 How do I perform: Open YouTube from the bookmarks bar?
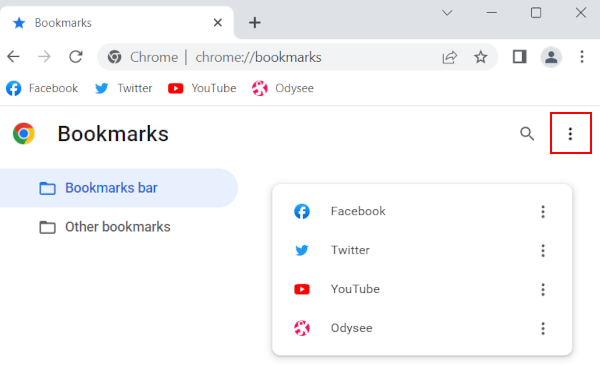coord(202,88)
